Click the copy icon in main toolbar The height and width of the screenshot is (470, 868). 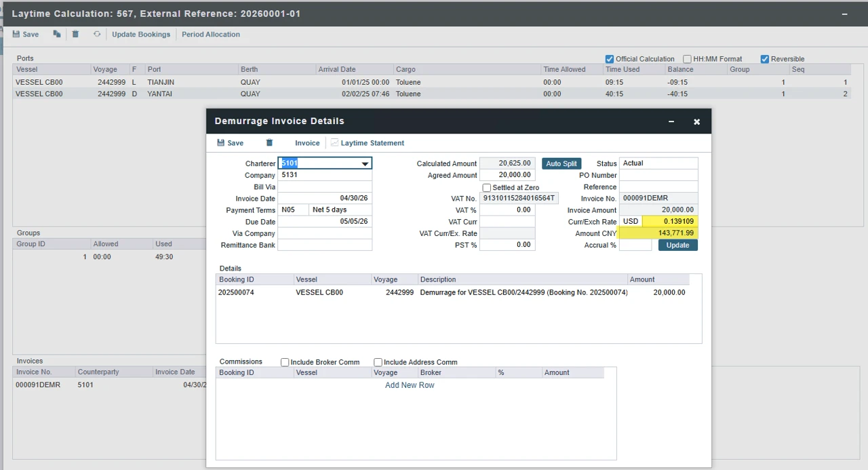point(57,34)
